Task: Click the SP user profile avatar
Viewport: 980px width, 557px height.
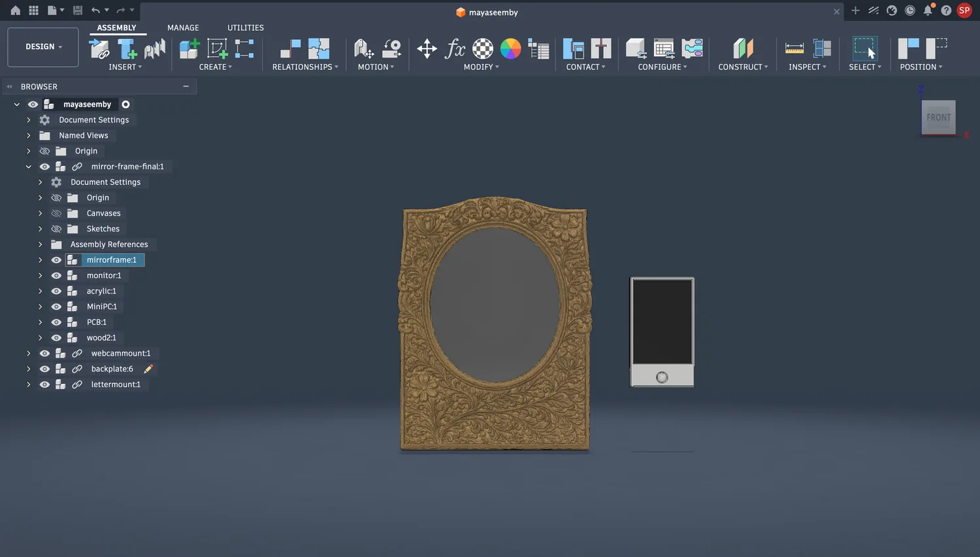Action: tap(964, 10)
